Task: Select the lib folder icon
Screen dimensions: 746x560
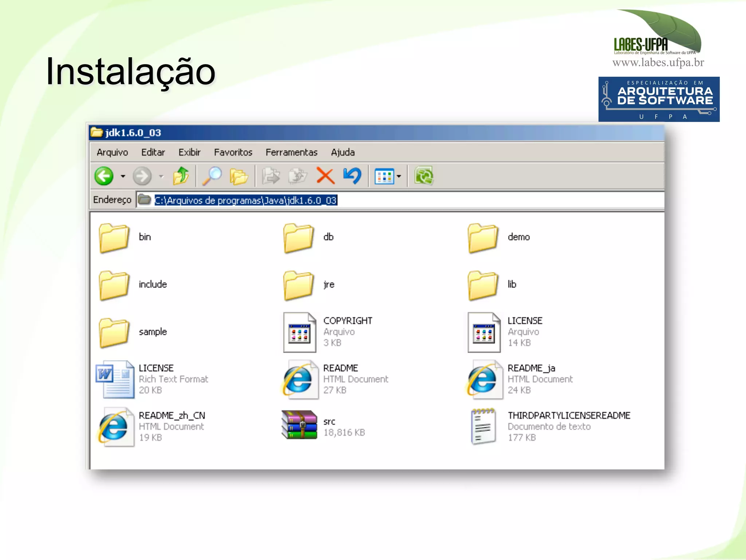Action: pos(483,285)
